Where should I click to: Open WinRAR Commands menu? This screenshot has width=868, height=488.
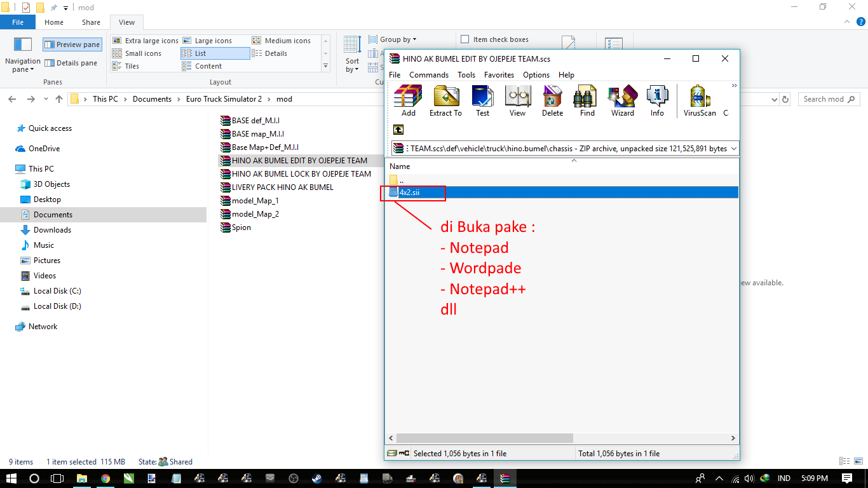429,75
